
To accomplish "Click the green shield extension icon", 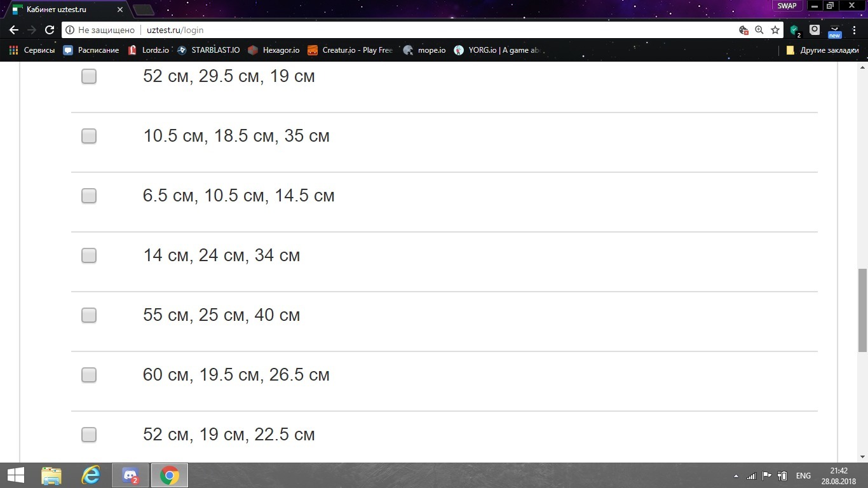I will (794, 30).
